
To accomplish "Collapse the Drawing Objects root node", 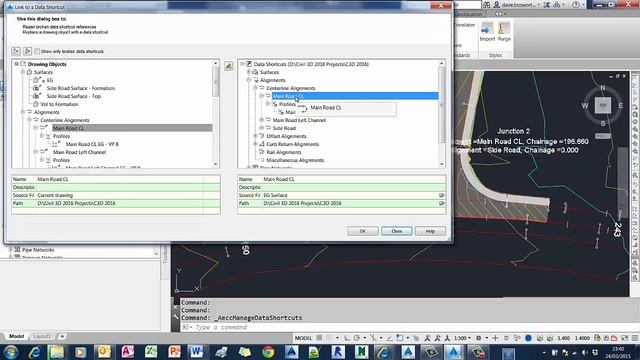I will [16, 64].
